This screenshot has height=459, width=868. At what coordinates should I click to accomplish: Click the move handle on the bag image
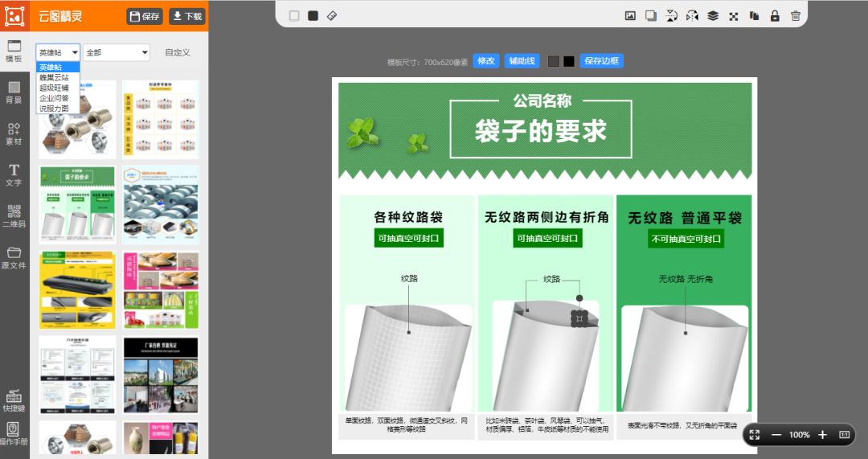click(579, 318)
